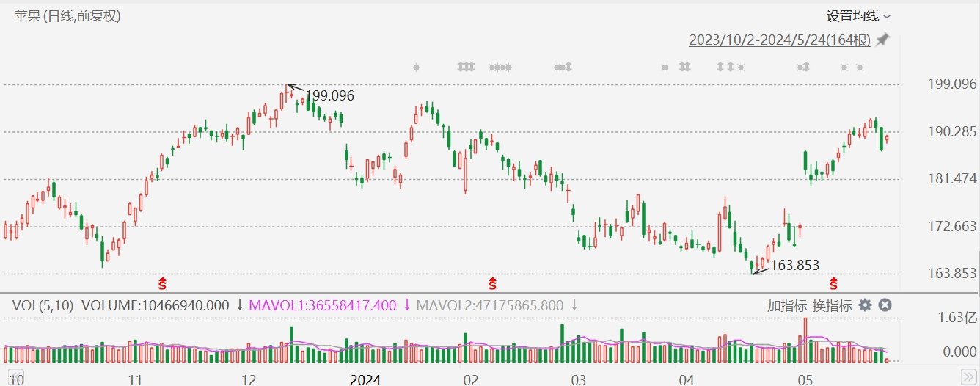Image resolution: width=980 pixels, height=386 pixels.
Task: Click the 2023/10/2-2024/5/24 date range link
Action: [779, 40]
